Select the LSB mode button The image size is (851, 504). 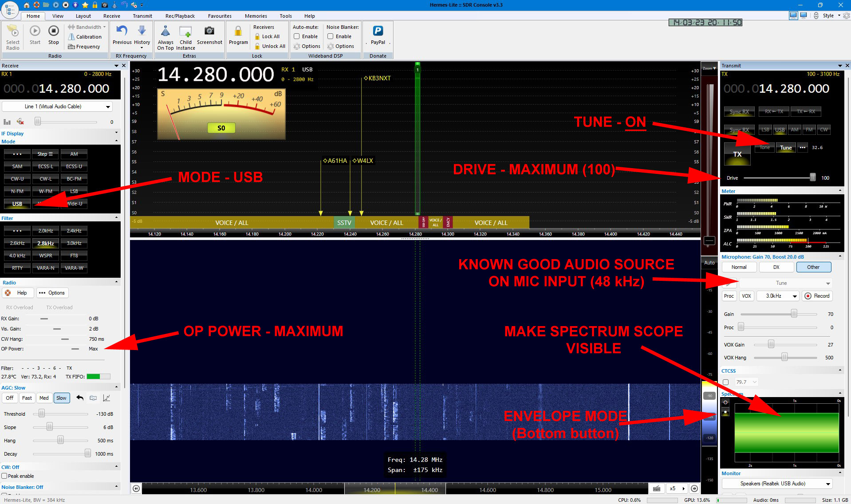tap(74, 191)
